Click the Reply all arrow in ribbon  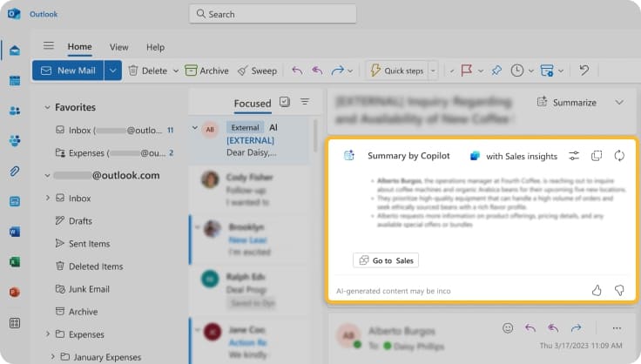tap(317, 71)
